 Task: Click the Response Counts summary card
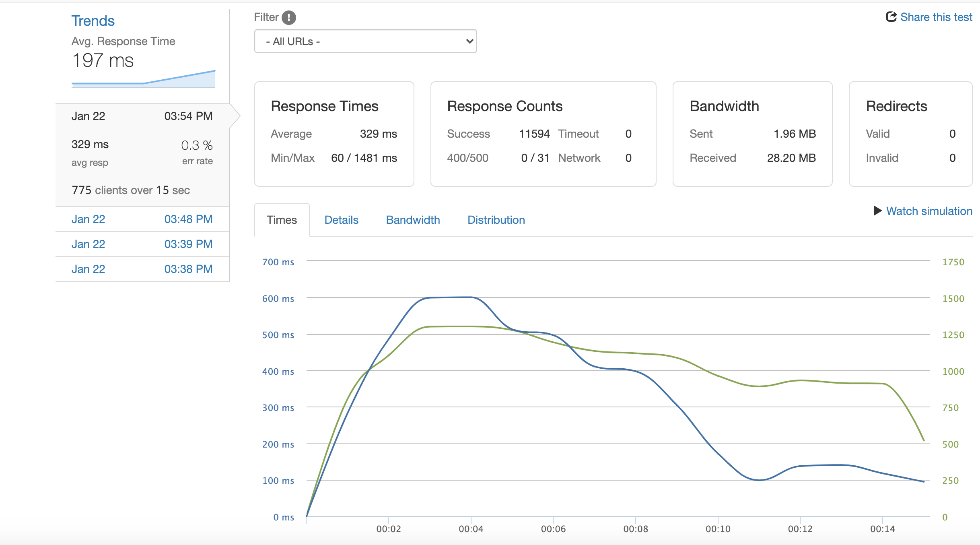543,134
